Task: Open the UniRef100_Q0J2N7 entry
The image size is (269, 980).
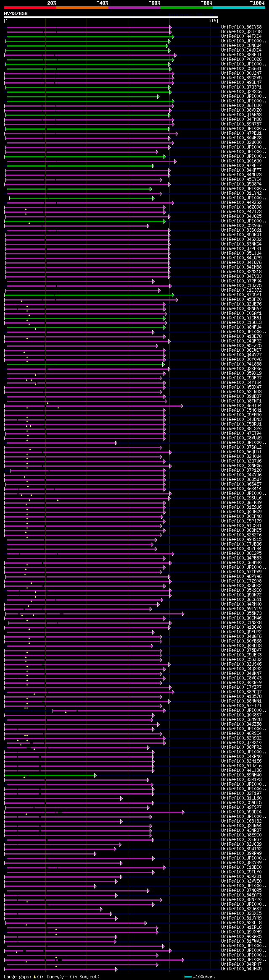Action: pos(241,73)
